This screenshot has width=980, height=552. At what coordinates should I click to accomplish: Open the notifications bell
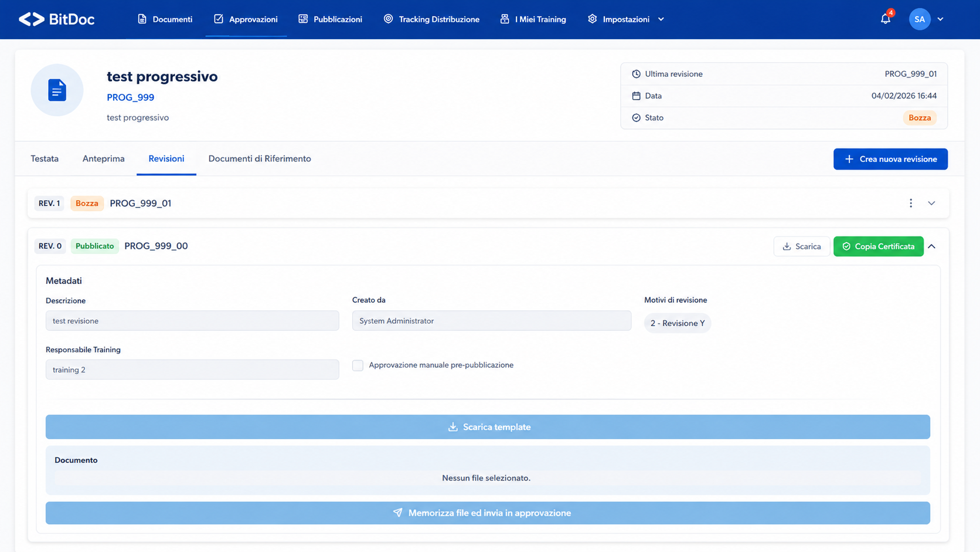tap(886, 19)
